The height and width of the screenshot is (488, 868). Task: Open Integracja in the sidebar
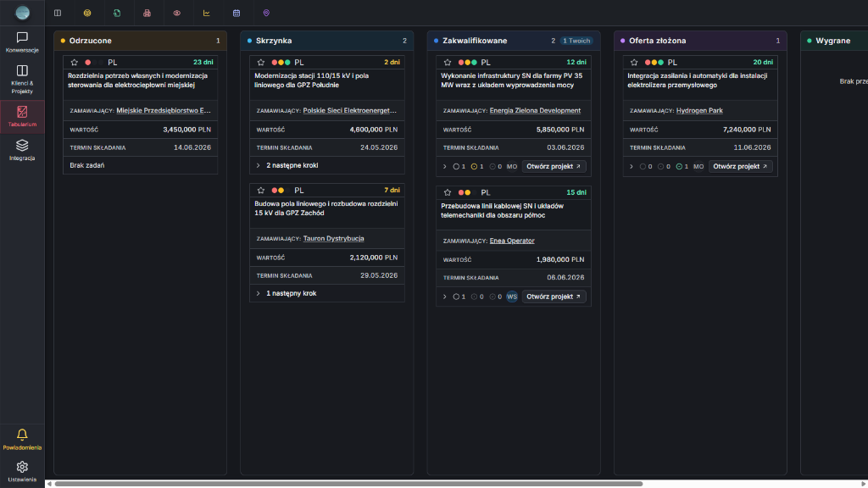22,150
